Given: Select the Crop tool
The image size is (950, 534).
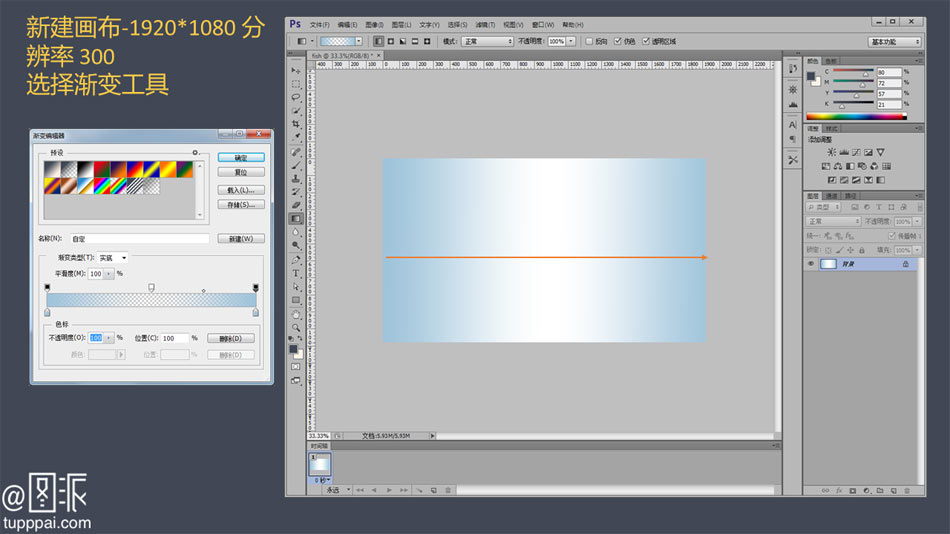Looking at the screenshot, I should (296, 124).
